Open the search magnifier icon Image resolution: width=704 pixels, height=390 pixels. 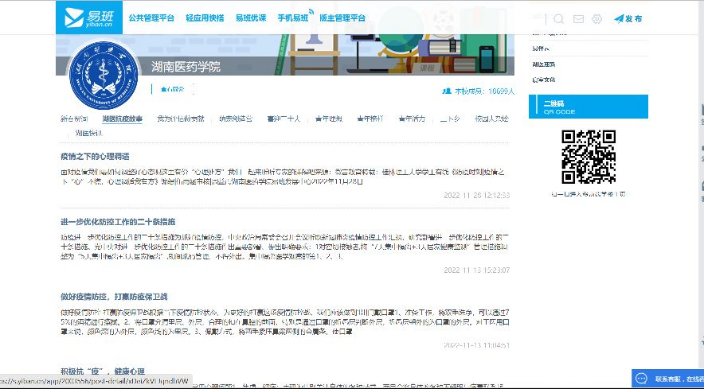pyautogui.click(x=559, y=19)
